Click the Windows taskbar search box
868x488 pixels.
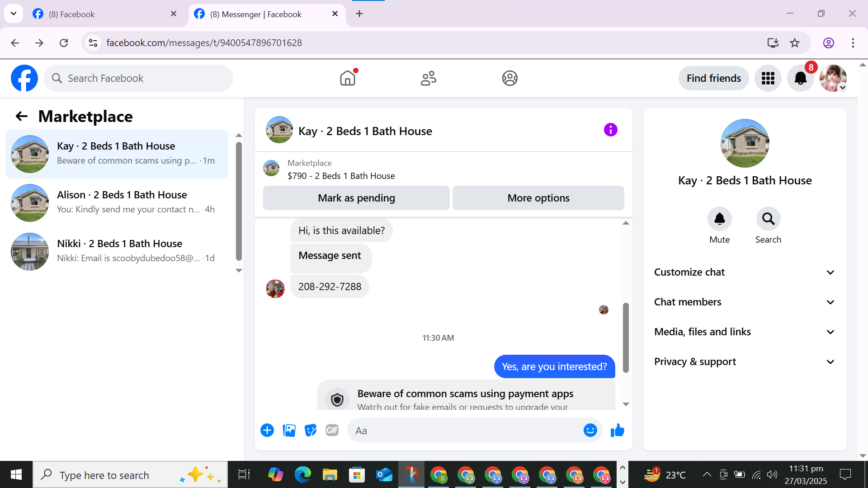[130, 474]
